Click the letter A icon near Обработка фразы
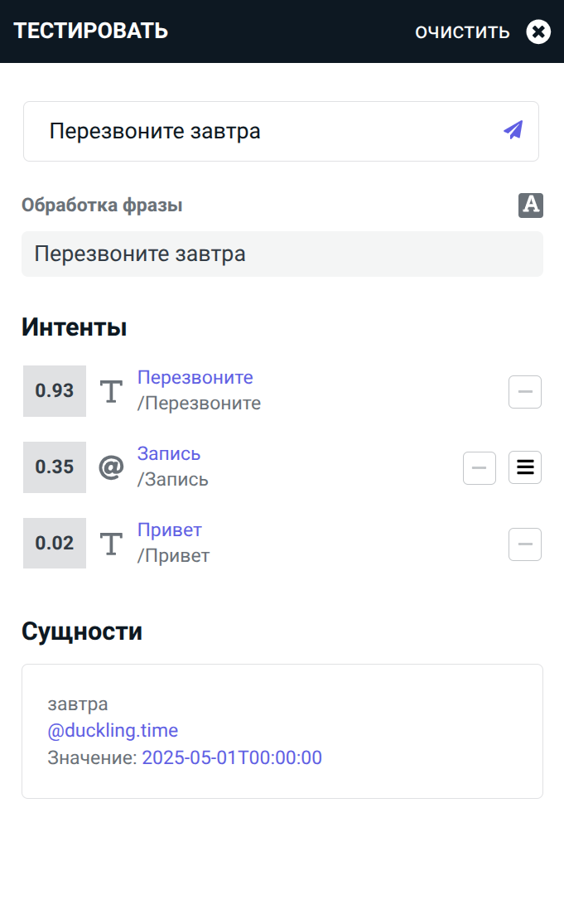This screenshot has height=924, width=564. 531,205
